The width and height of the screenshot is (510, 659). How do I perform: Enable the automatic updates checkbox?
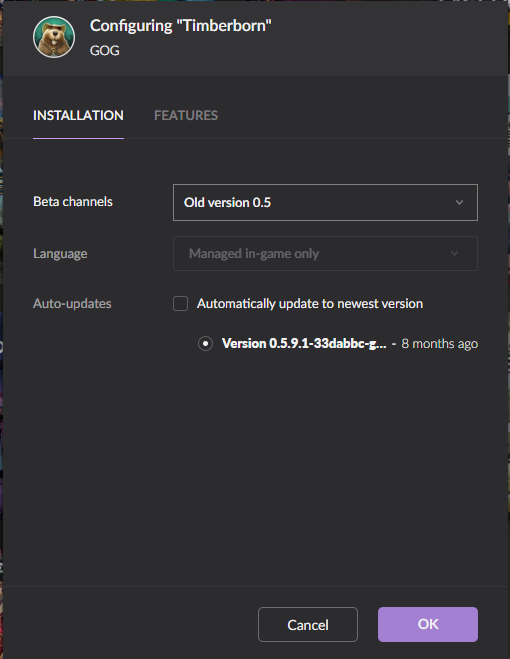180,303
